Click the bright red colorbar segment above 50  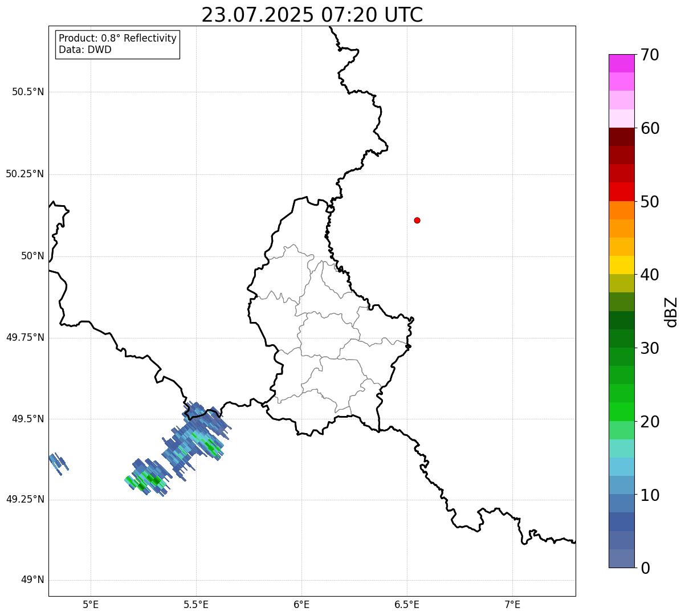[x=621, y=191]
